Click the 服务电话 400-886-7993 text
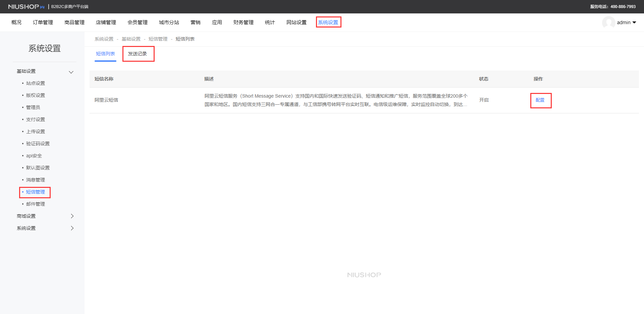Viewport: 644px width, 314px height. pos(613,7)
